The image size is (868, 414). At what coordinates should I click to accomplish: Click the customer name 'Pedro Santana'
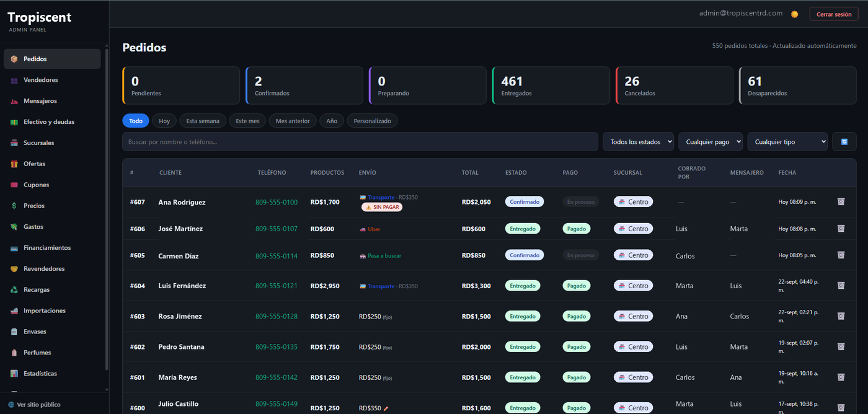point(181,347)
